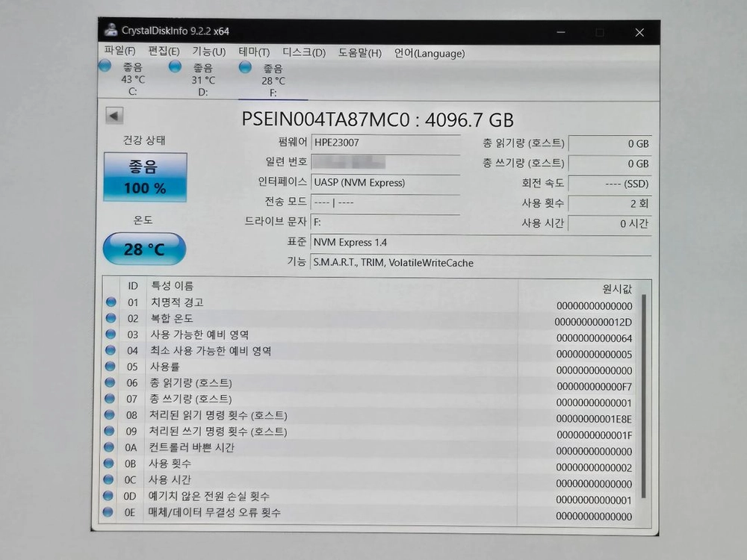Click status orb for ID 0B 사용 횟수
747x560 pixels.
[108, 463]
